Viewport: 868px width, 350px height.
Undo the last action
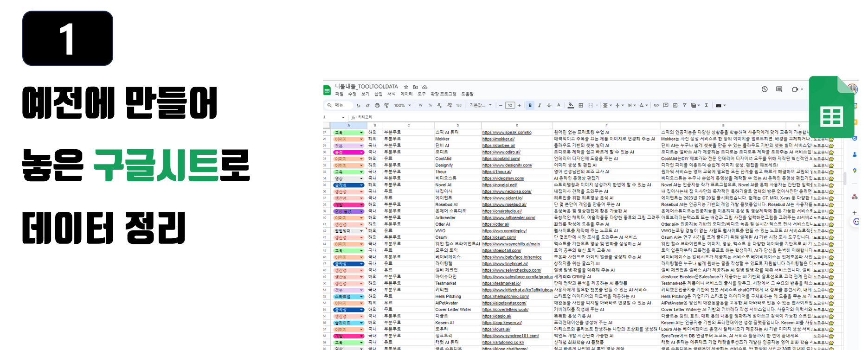(359, 105)
